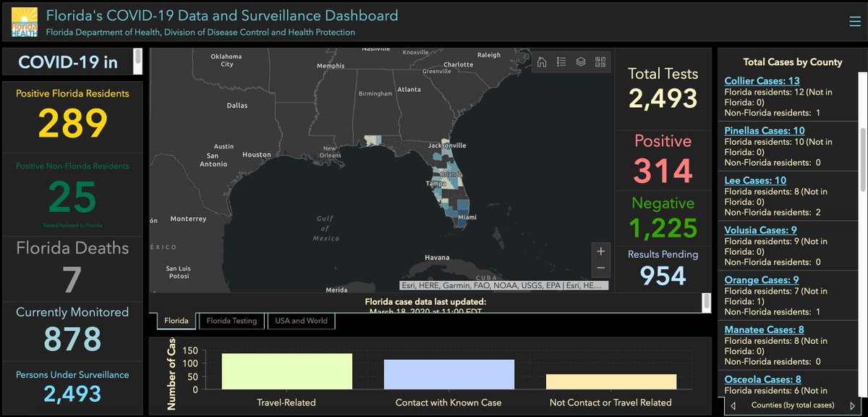
Task: Click the Home icon on the map
Action: click(x=541, y=62)
